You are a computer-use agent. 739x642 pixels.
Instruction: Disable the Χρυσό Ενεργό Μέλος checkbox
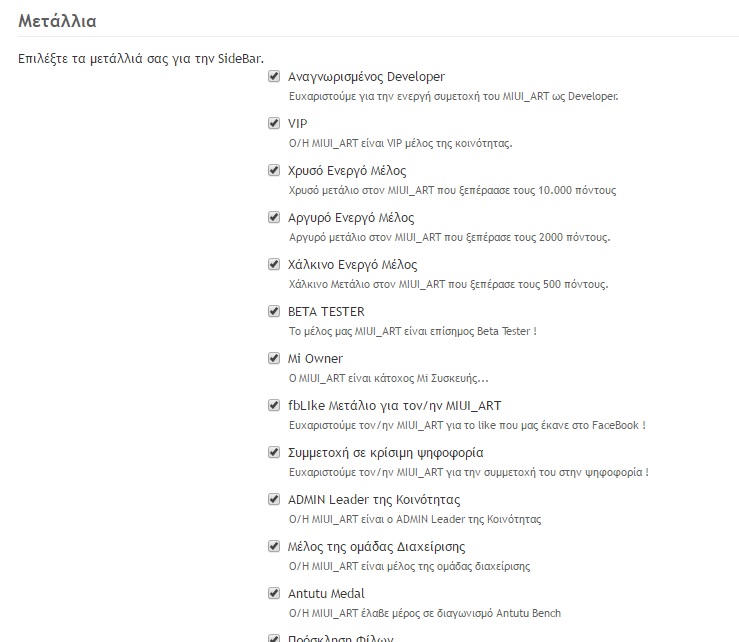coord(274,170)
